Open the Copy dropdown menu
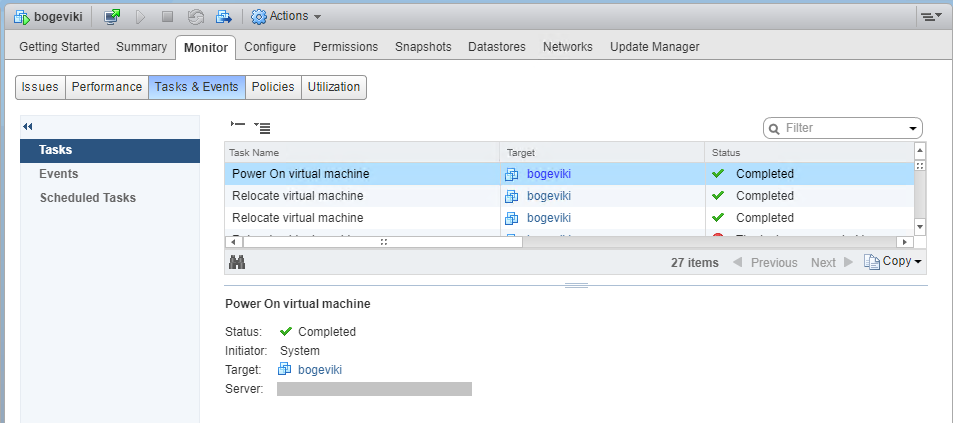953x423 pixels. pyautogui.click(x=892, y=261)
